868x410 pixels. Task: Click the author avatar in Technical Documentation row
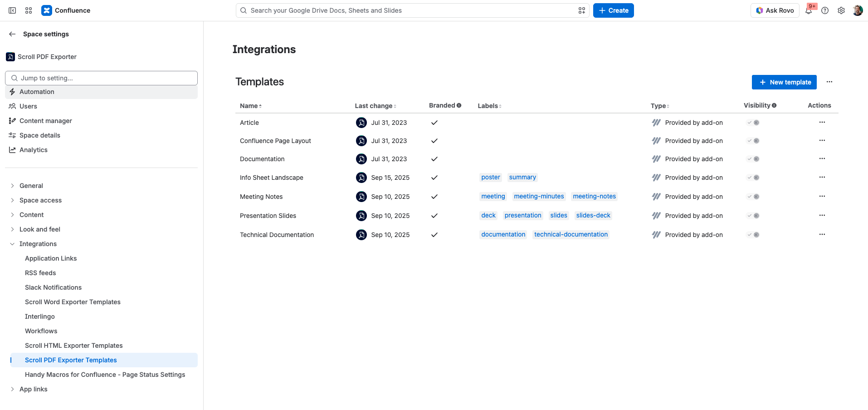coord(361,235)
